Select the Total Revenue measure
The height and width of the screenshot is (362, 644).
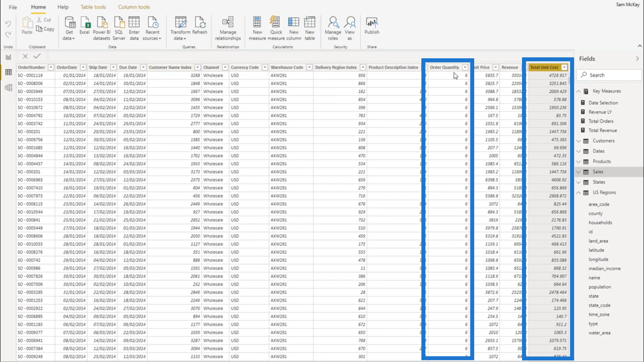[603, 130]
